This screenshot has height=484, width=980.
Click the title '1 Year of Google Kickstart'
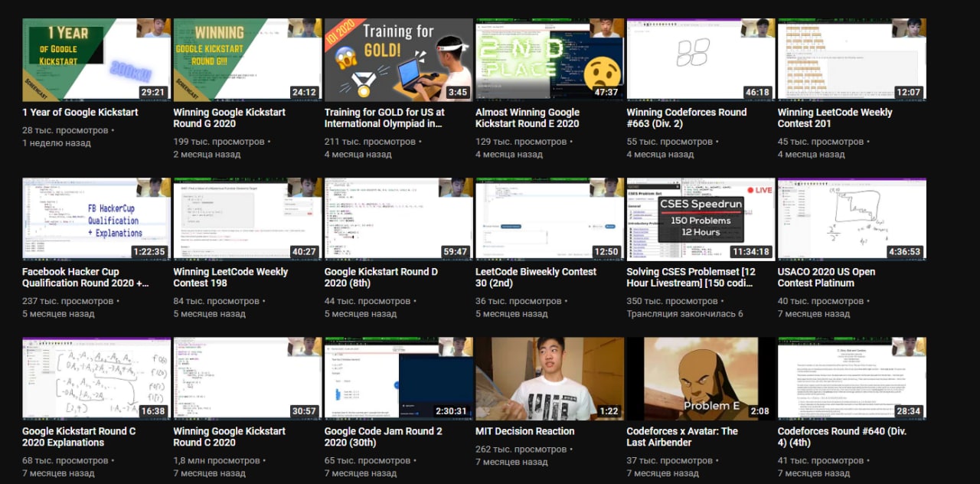pos(80,113)
